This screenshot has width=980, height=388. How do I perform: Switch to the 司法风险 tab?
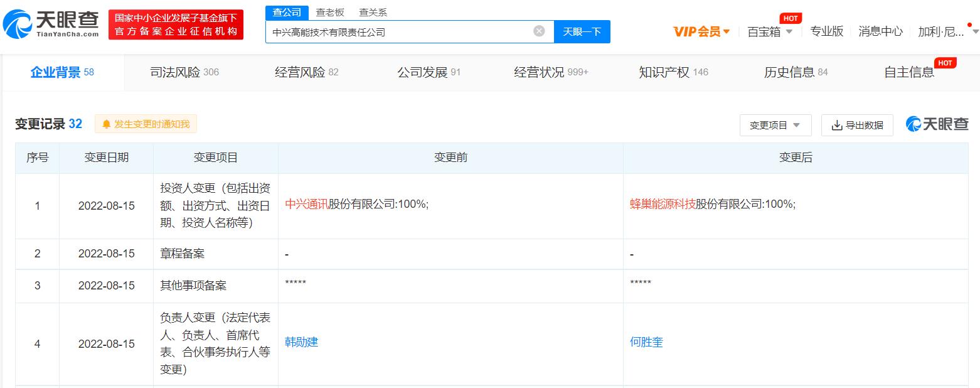[184, 72]
